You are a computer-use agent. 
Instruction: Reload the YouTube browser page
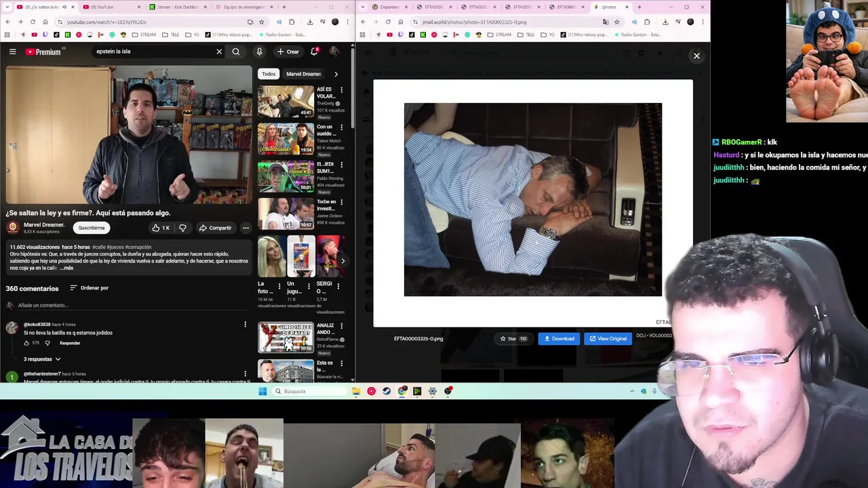(33, 22)
